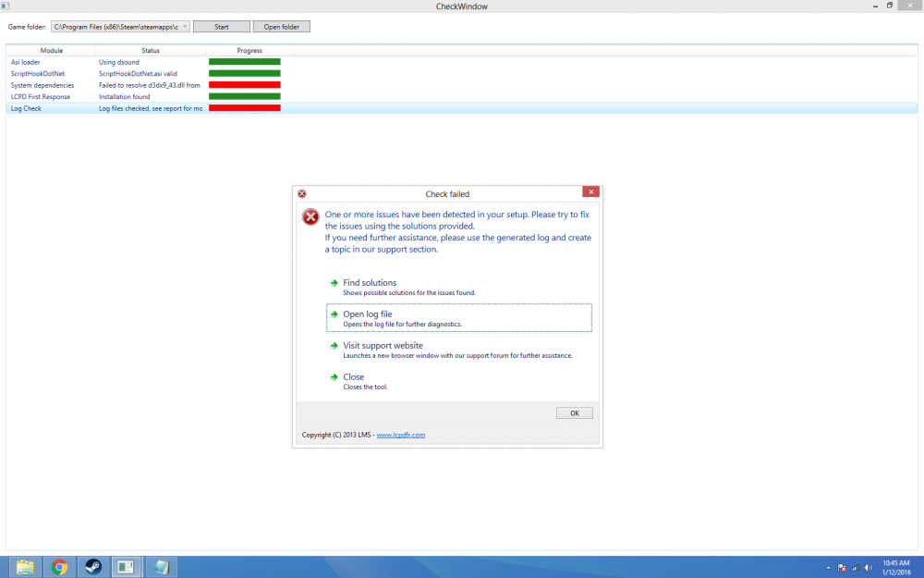Viewport: 924px width, 578px height.
Task: Click 'ScriptHookDotNet.asi valid' status text
Action: click(138, 74)
